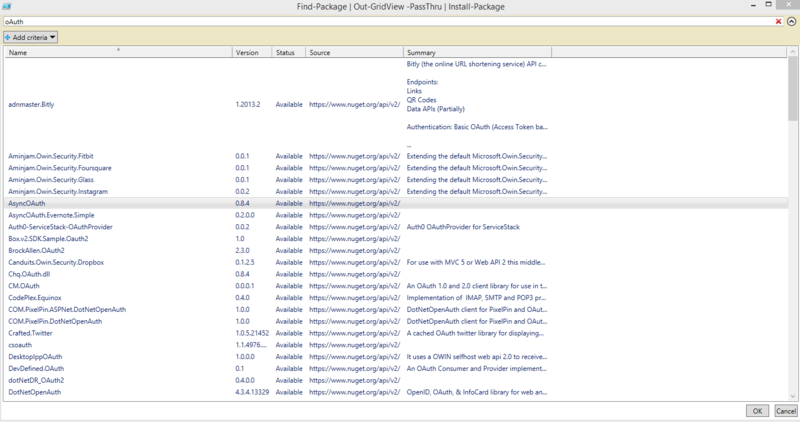Select the Chq.OAuth.dll row
This screenshot has height=422, width=800.
tap(396, 274)
